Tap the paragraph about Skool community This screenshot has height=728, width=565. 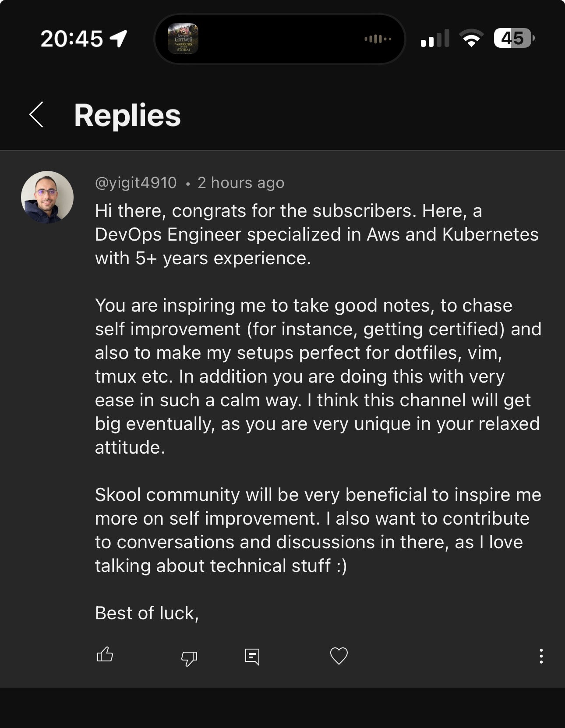point(318,530)
